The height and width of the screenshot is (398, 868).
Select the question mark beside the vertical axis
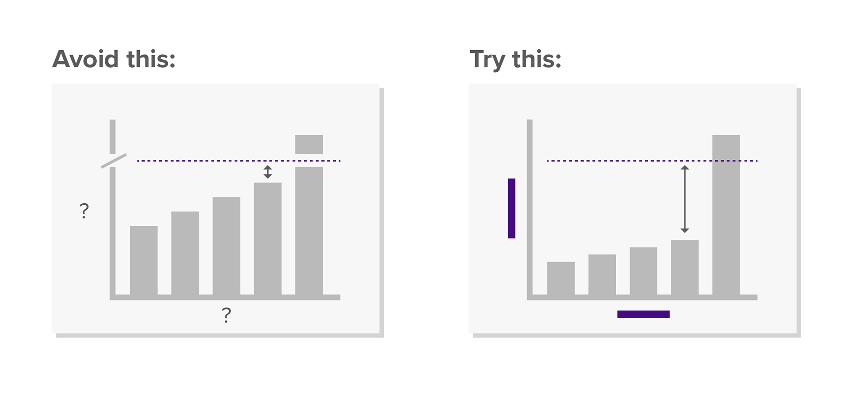point(84,211)
